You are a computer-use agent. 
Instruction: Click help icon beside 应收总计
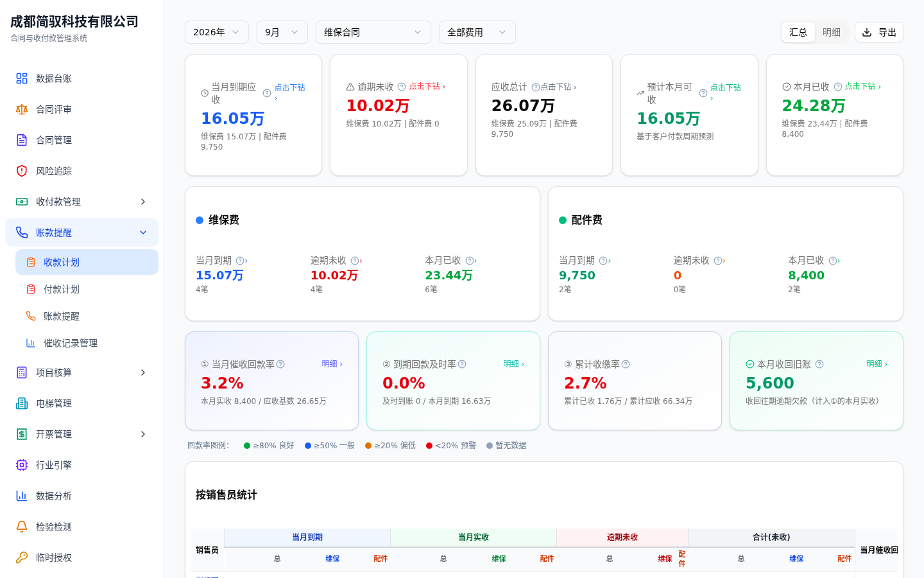(x=535, y=87)
